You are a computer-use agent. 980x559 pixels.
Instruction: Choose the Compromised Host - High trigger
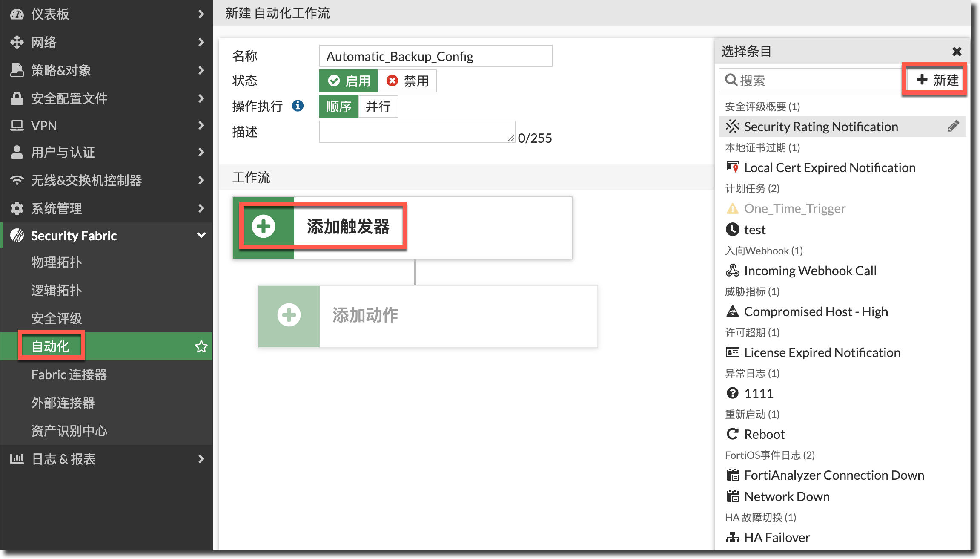coord(815,311)
